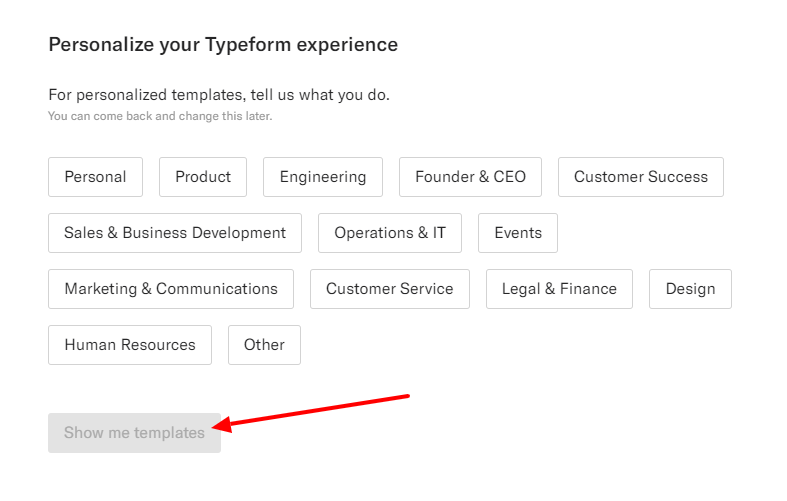This screenshot has height=501, width=787.
Task: Select Marketing & Communications role
Action: [x=171, y=289]
